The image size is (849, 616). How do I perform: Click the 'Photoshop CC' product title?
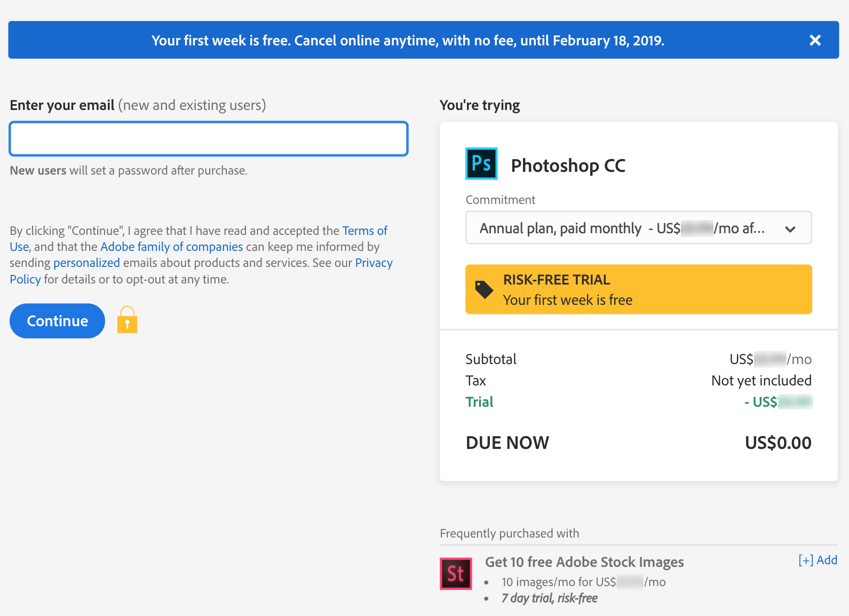click(568, 165)
